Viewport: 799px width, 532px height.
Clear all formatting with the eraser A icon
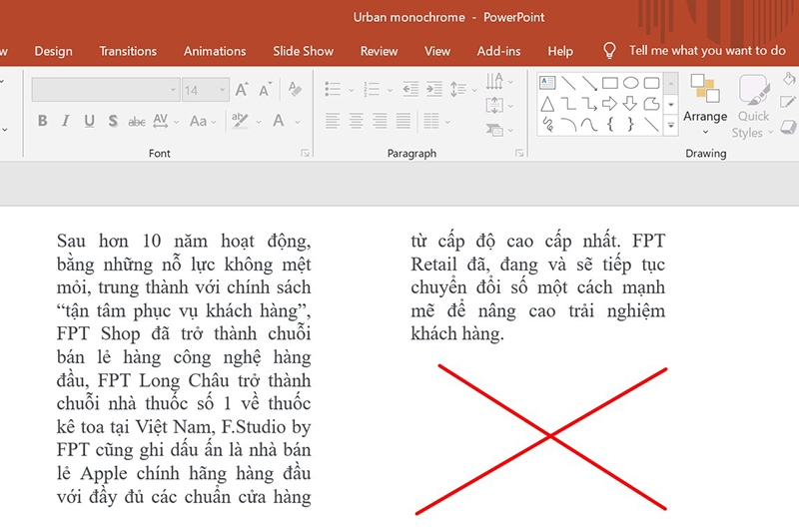pyautogui.click(x=295, y=89)
